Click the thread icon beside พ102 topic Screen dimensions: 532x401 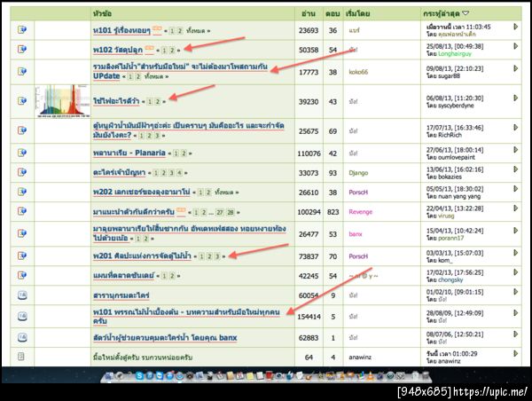coord(22,50)
